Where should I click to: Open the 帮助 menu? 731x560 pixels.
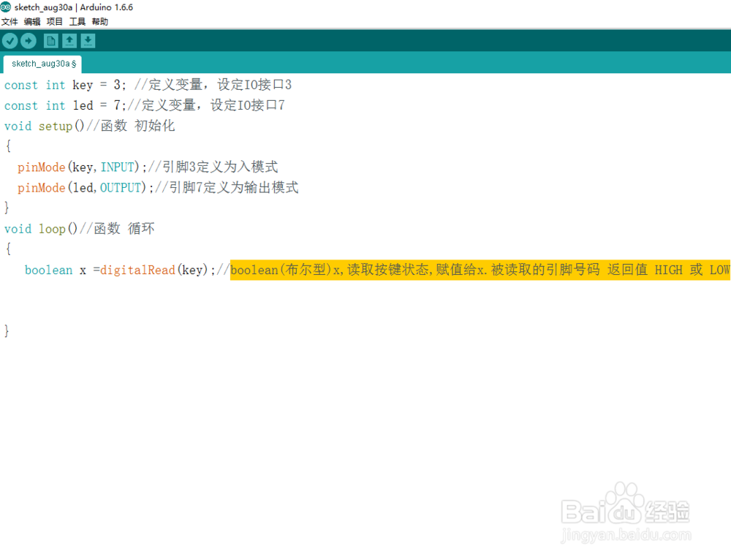coord(99,21)
